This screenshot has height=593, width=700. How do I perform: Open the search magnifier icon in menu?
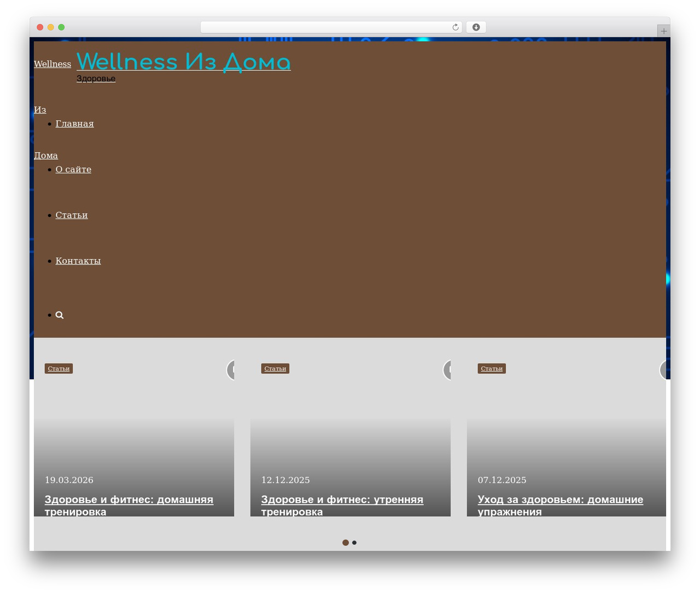[60, 315]
